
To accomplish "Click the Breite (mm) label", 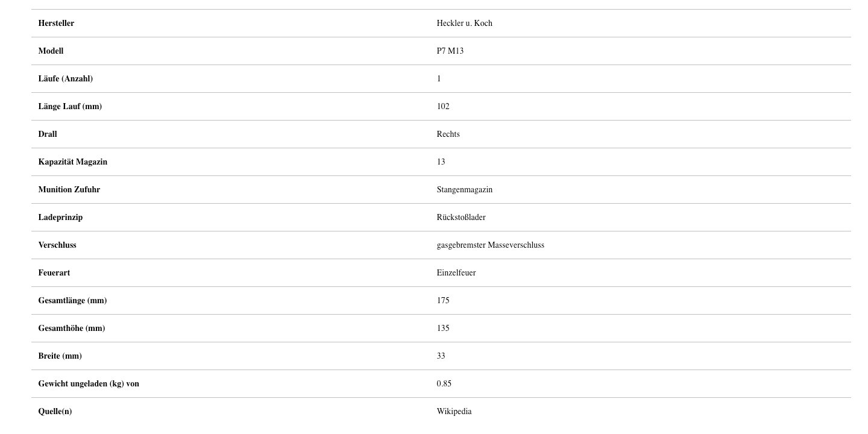I will (60, 356).
